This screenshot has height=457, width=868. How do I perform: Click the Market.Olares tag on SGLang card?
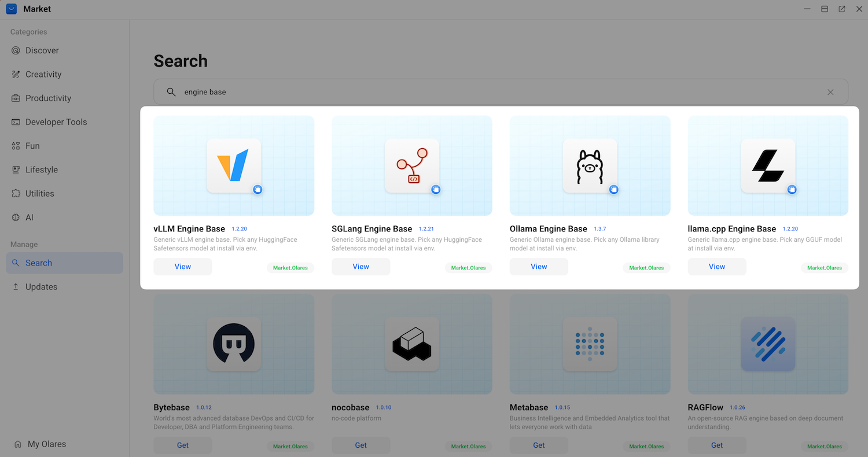469,268
